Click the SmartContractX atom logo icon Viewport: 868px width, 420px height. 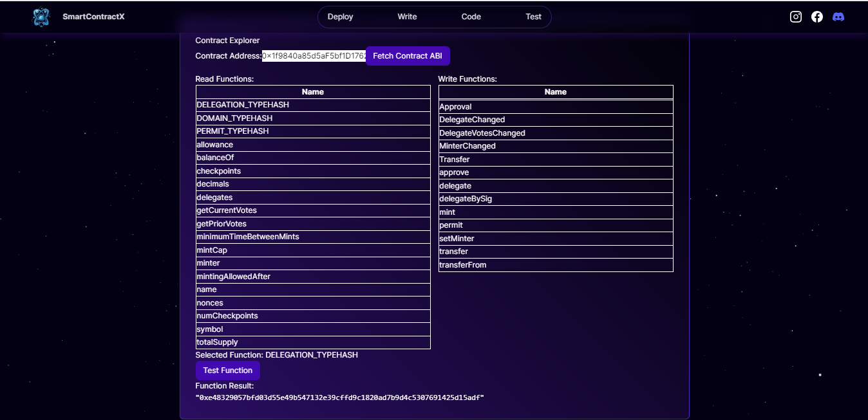[x=41, y=17]
